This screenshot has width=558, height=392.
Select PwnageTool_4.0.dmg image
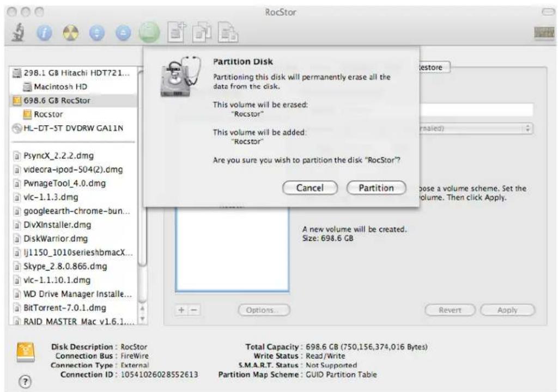[x=73, y=183]
